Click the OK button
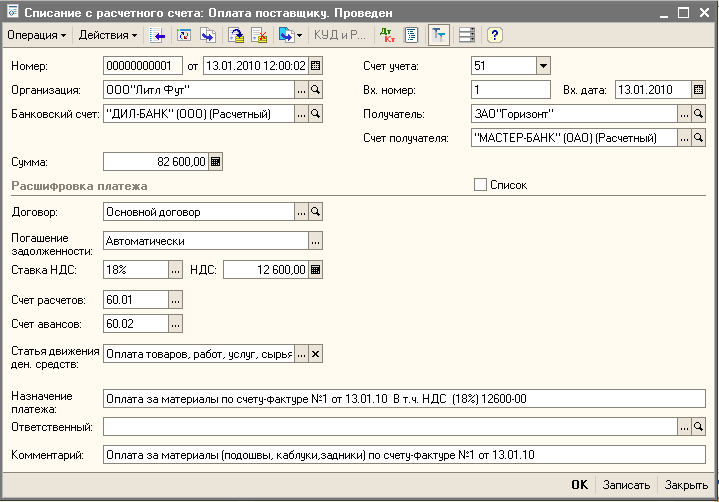This screenshot has height=502, width=719. (x=579, y=485)
